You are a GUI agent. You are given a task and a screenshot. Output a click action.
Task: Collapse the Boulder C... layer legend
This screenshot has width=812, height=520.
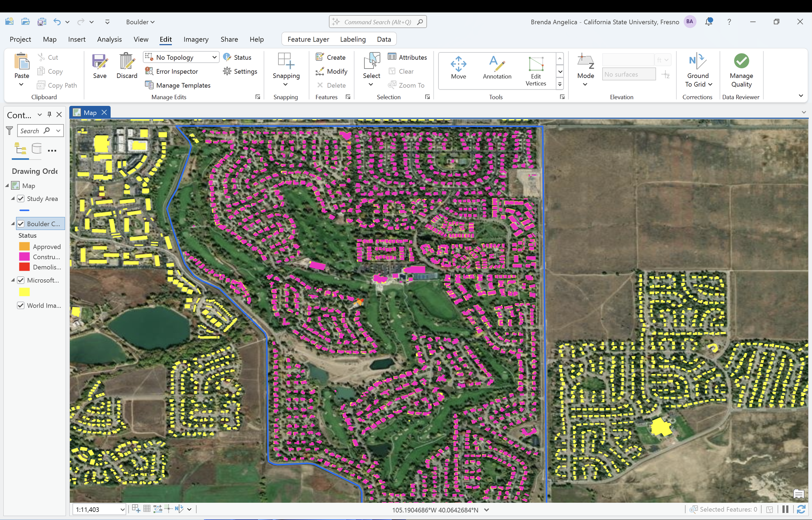[13, 224]
